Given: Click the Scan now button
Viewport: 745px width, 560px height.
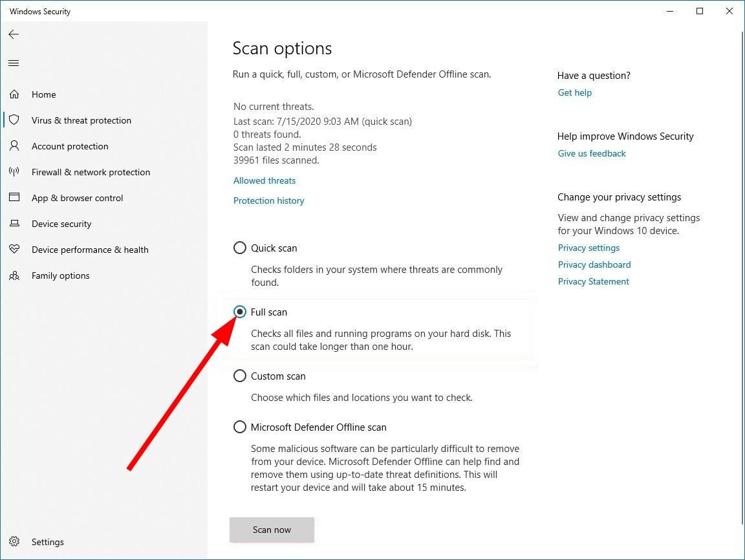Looking at the screenshot, I should coord(272,530).
